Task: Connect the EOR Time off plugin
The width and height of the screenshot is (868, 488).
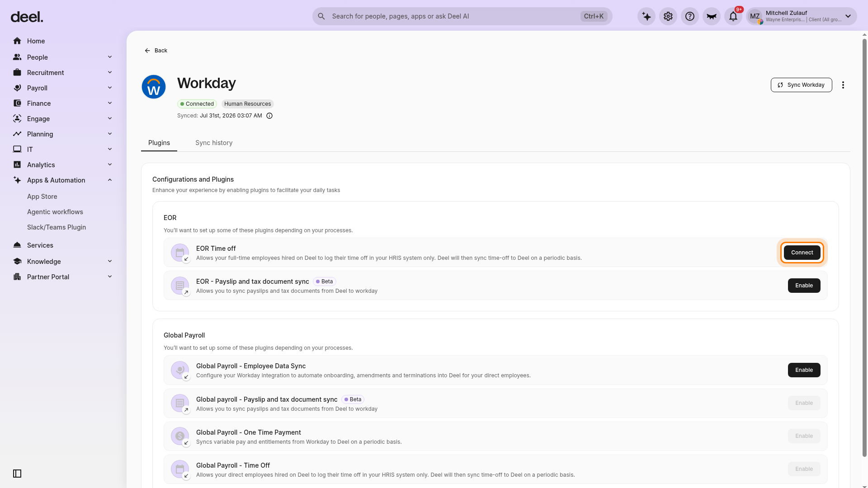Action: (802, 253)
